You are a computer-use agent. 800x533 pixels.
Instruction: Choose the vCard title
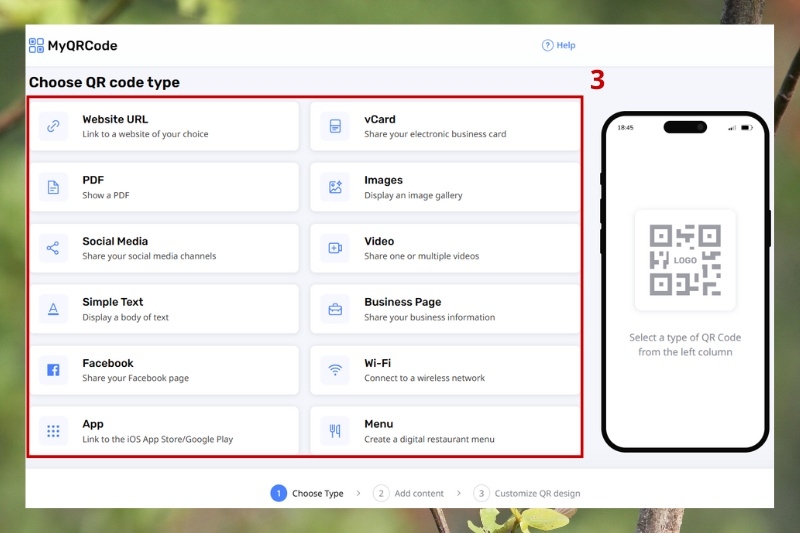(x=380, y=119)
